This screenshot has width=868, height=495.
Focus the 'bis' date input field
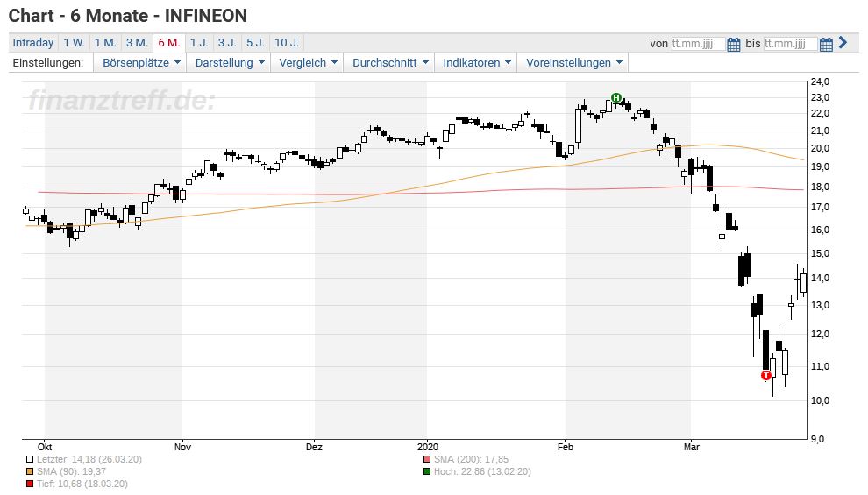(x=790, y=44)
